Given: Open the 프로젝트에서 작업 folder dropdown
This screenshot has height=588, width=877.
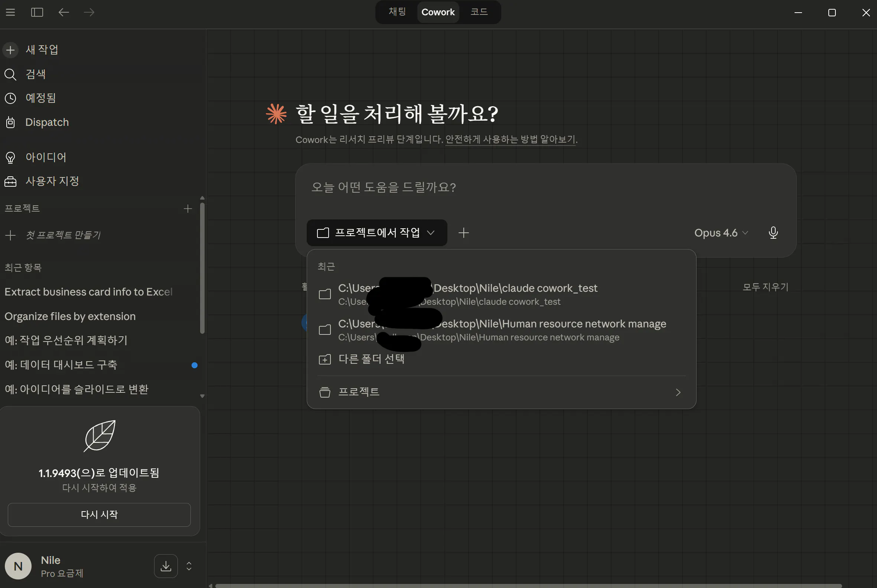Looking at the screenshot, I should coord(376,232).
